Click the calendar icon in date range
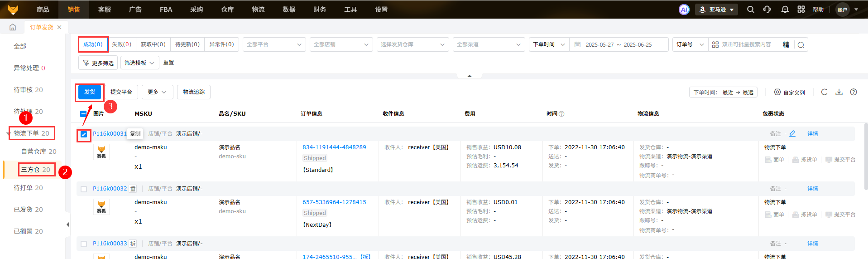 point(577,44)
